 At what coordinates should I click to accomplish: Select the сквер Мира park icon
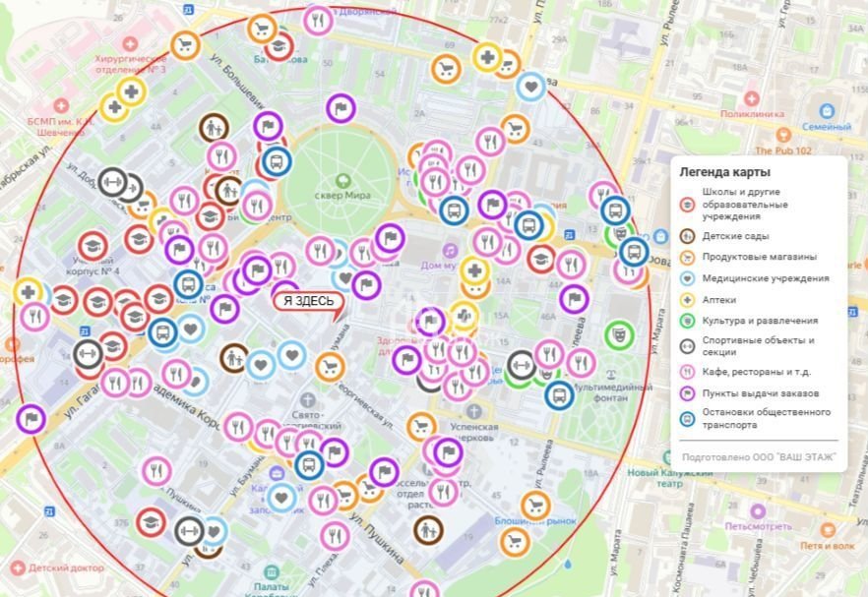342,180
